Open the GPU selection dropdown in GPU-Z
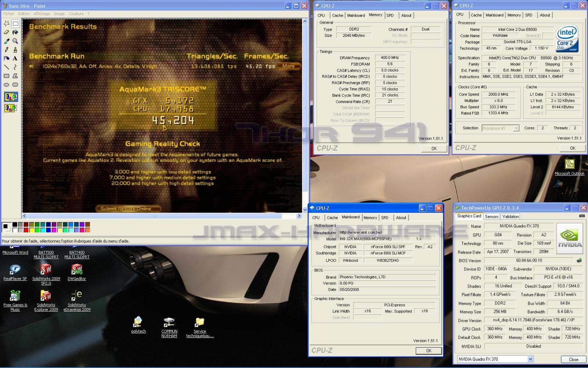Screen dimensions: 588x368 pos(530,359)
